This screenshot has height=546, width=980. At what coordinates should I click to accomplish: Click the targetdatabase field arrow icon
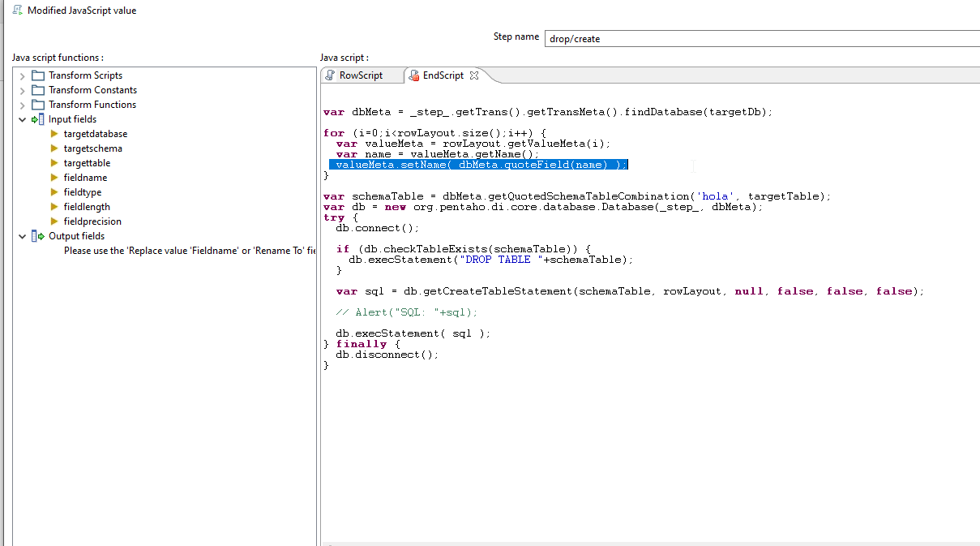pos(54,134)
